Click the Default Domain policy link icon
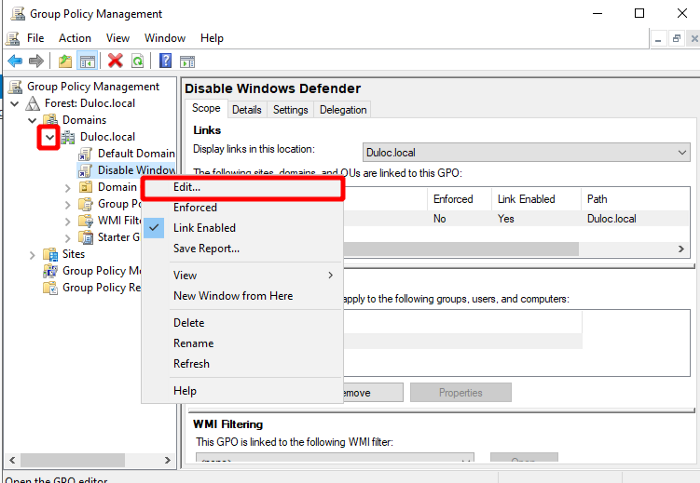This screenshot has width=700, height=483. coord(85,154)
